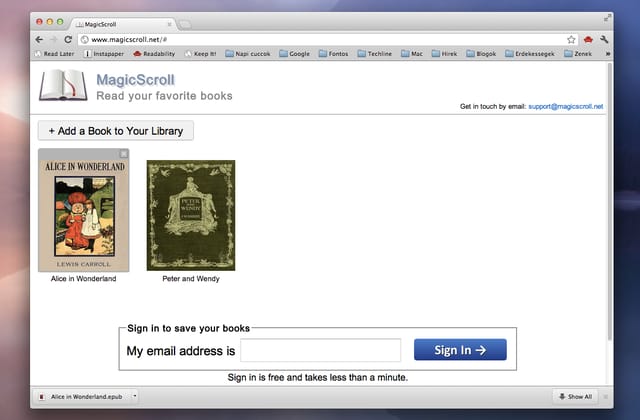The width and height of the screenshot is (640, 420).
Task: Open the support@magicscroll.net email link
Action: point(565,107)
